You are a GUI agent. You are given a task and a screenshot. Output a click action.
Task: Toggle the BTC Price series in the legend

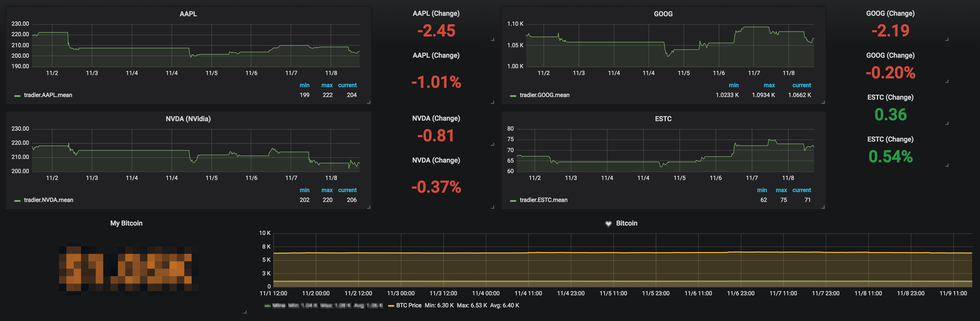[x=409, y=306]
